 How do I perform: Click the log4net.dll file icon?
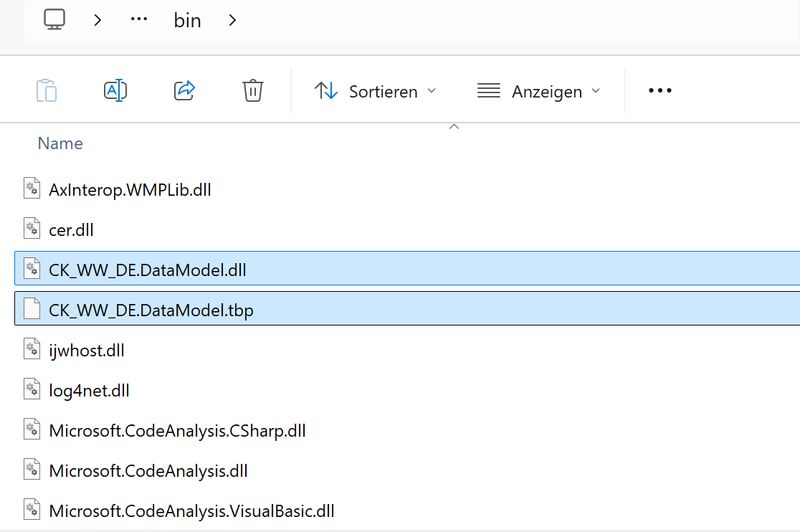(x=32, y=390)
